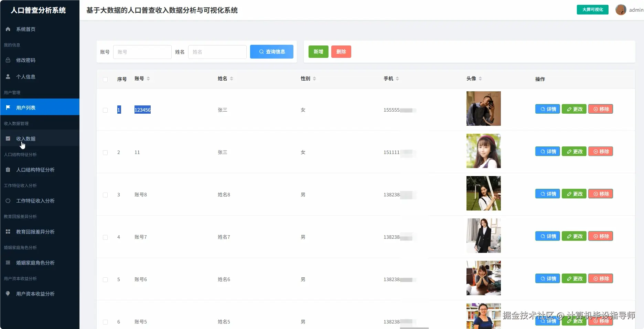The height and width of the screenshot is (329, 644).
Task: Sort the 姓名 column using its arrows
Action: coord(232,79)
